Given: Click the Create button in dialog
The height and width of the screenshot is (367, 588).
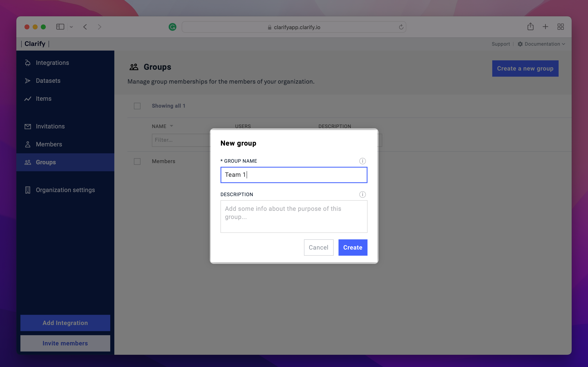Looking at the screenshot, I should [x=353, y=247].
